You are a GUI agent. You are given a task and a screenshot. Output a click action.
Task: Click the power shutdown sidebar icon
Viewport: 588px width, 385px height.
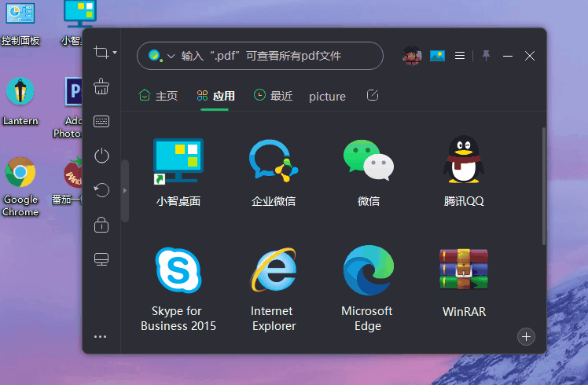click(101, 156)
